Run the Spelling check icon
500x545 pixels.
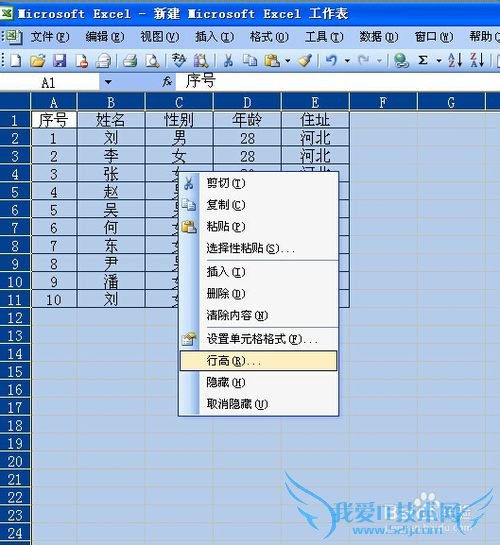[179, 61]
